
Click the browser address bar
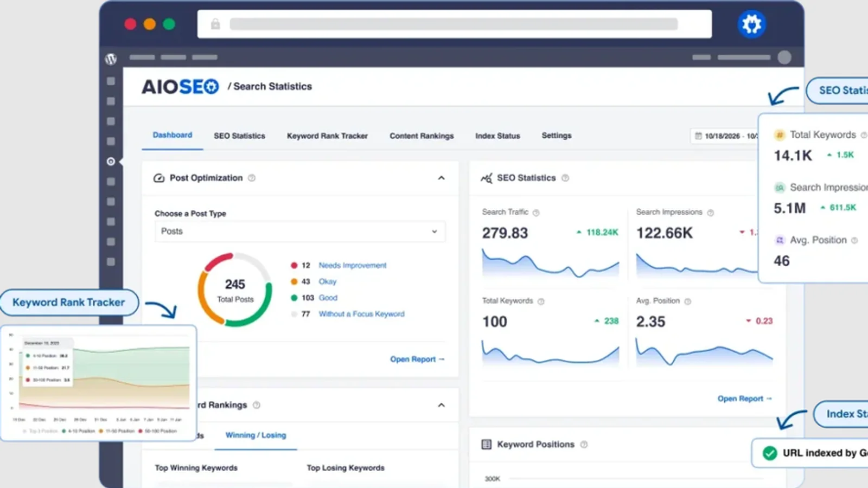click(455, 24)
